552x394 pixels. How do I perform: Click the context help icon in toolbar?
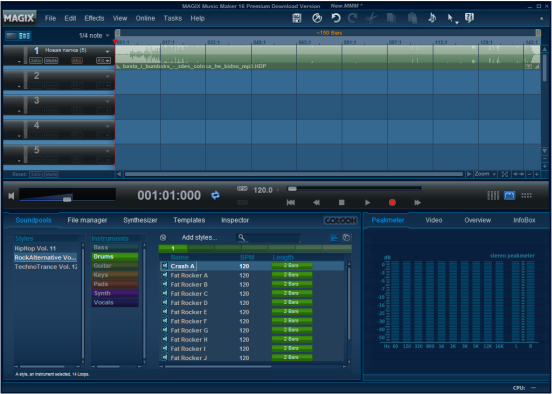(x=469, y=18)
